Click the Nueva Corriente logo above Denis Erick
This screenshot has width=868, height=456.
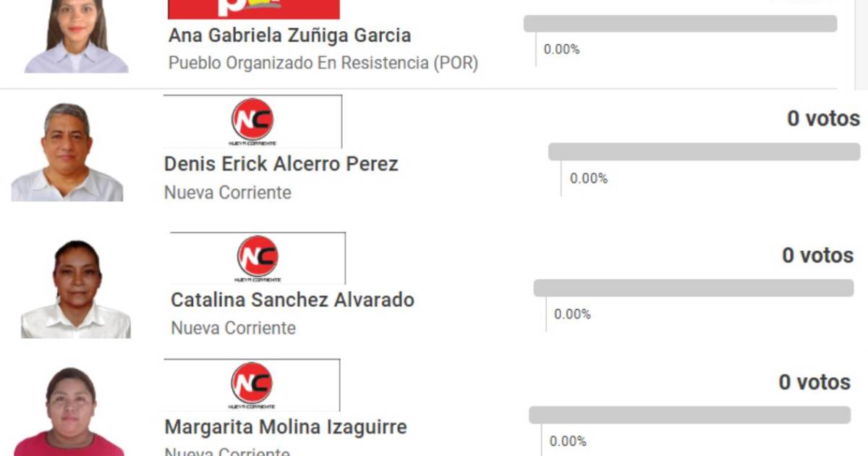[252, 121]
